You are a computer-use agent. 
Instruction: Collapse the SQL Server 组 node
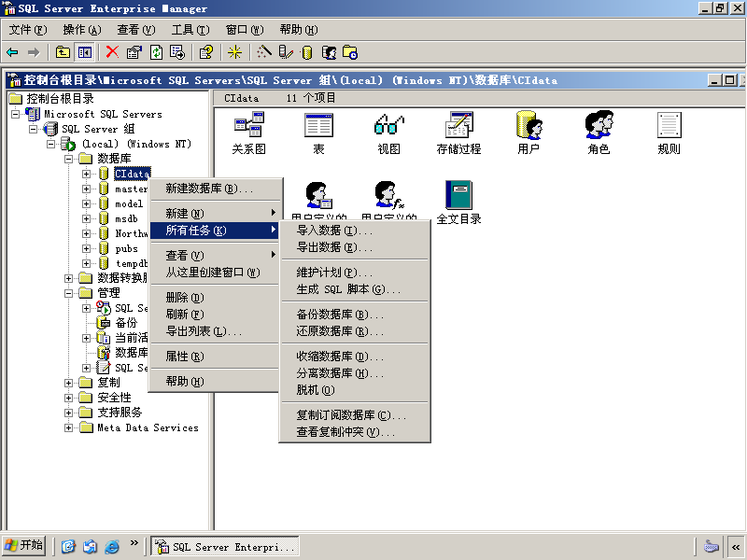pyautogui.click(x=33, y=129)
